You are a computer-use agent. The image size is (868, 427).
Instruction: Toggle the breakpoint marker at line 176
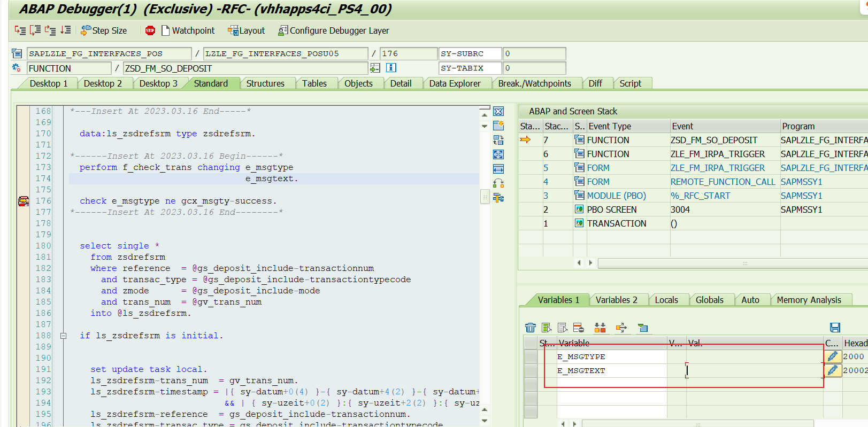click(24, 201)
